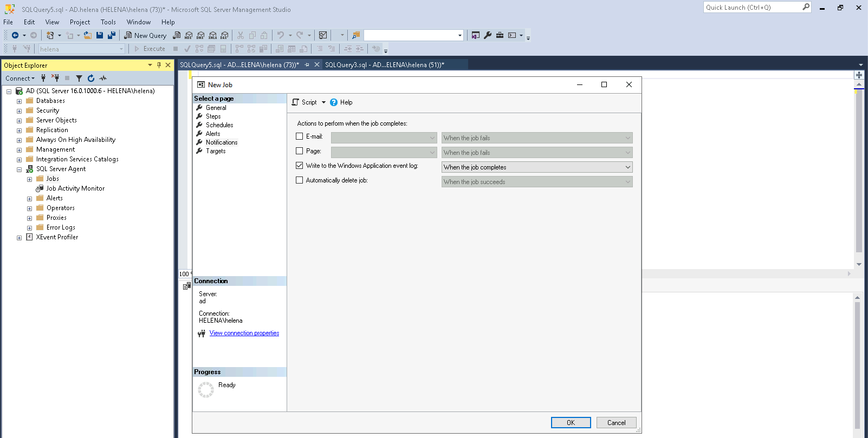Check the Page notification checkbox
This screenshot has width=868, height=438.
coord(300,151)
